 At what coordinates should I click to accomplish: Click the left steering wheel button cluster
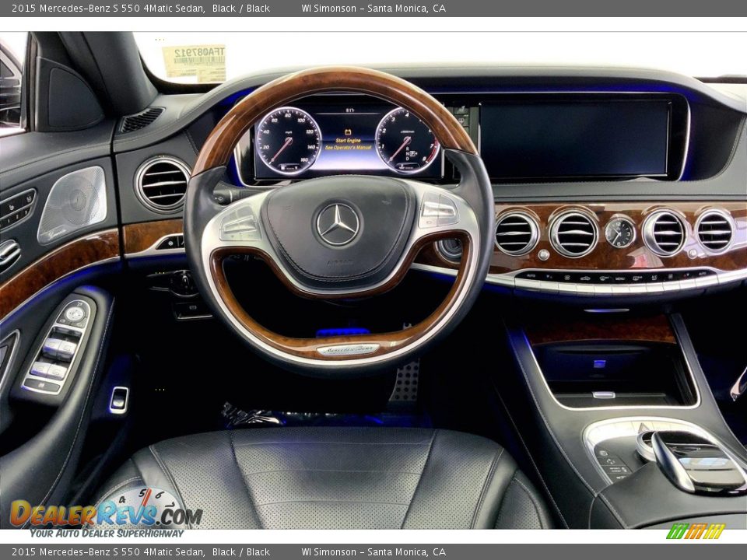240,223
